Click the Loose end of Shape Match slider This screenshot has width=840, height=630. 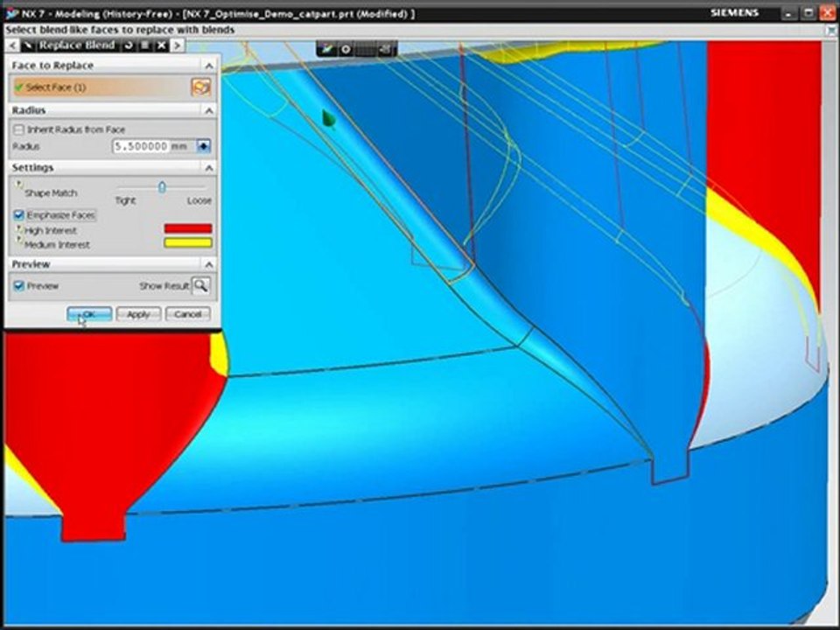pos(199,200)
